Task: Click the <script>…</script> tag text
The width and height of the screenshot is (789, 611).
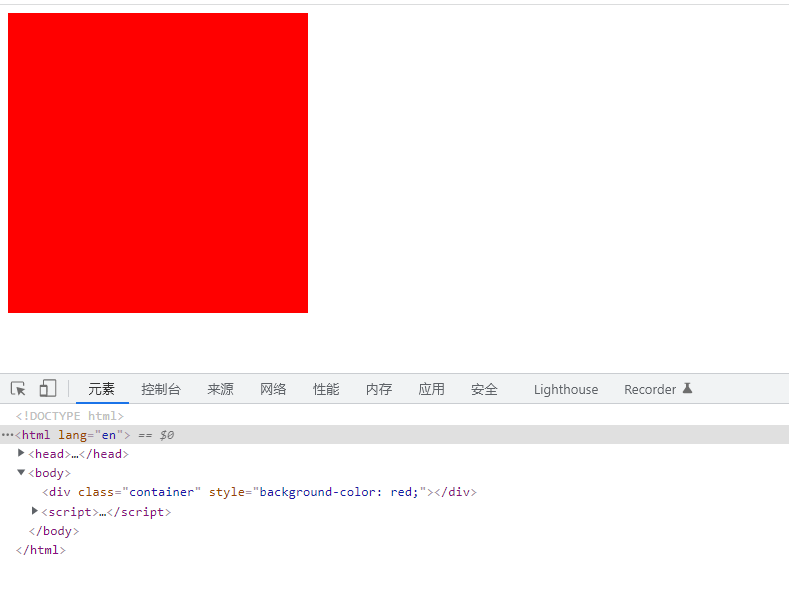Action: click(106, 512)
